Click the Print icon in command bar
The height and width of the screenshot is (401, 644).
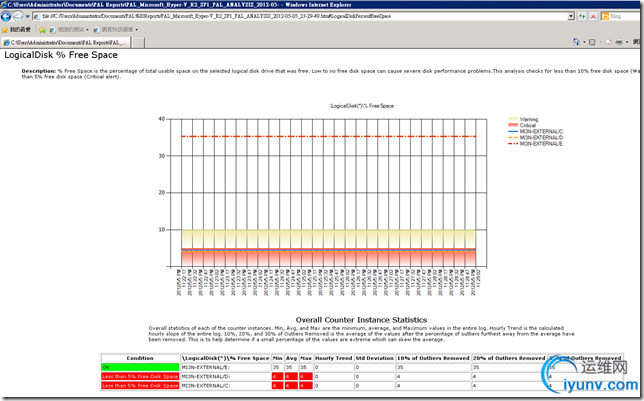click(x=619, y=43)
